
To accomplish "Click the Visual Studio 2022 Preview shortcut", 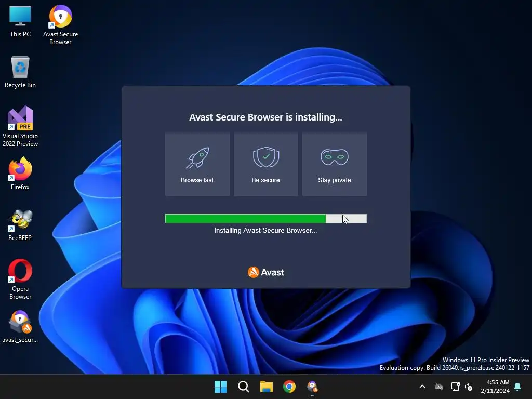I will [x=20, y=126].
